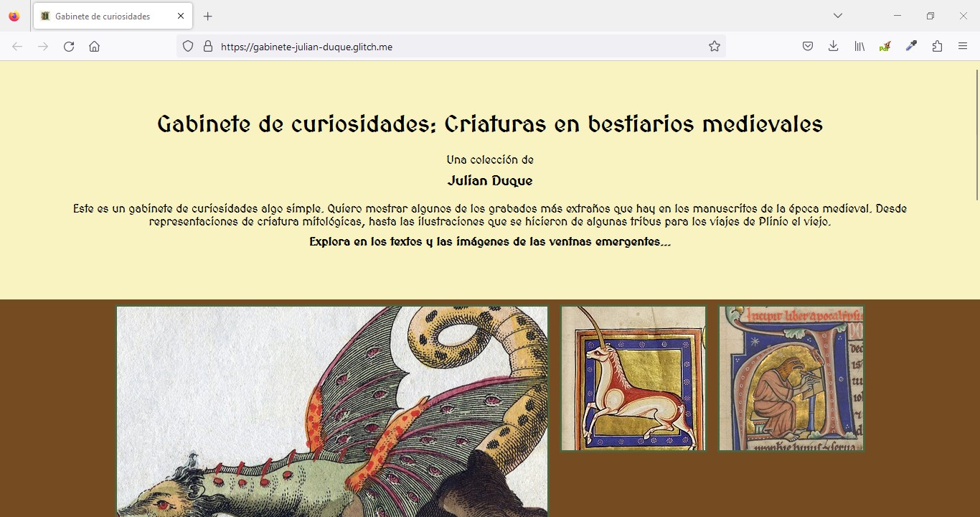Restore down the Firefox window
Screen dimensions: 980x517
930,16
